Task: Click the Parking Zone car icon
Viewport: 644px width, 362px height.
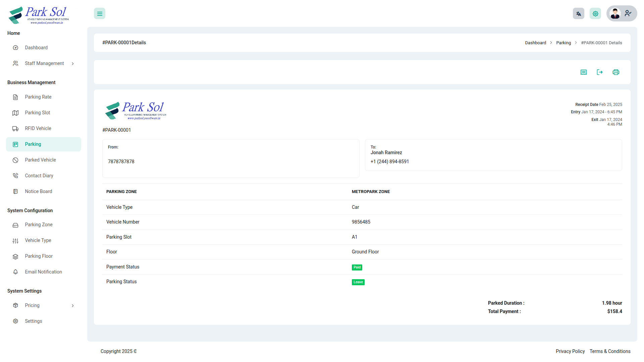Action: click(x=15, y=225)
